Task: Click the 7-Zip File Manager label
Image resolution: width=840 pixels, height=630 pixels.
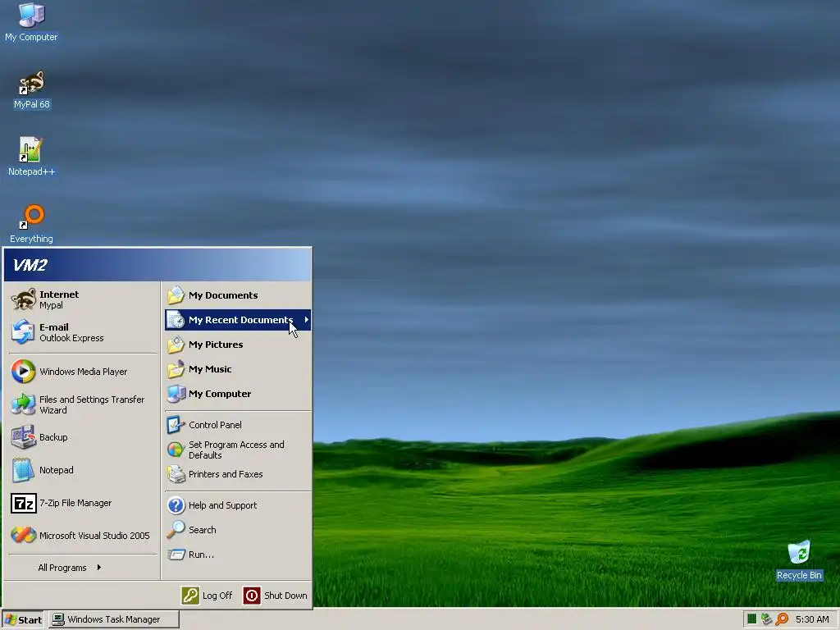Action: [x=75, y=503]
